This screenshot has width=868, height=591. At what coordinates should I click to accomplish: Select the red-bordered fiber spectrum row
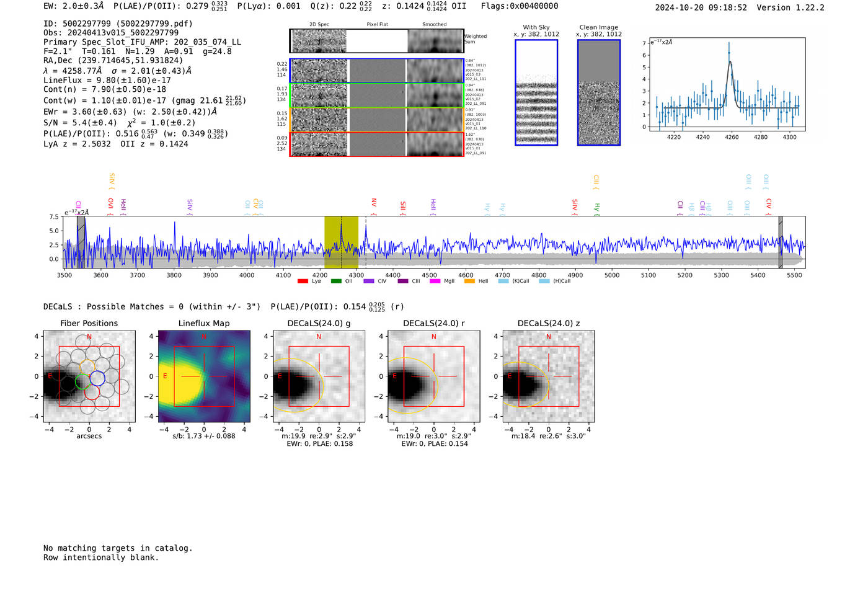click(x=377, y=144)
